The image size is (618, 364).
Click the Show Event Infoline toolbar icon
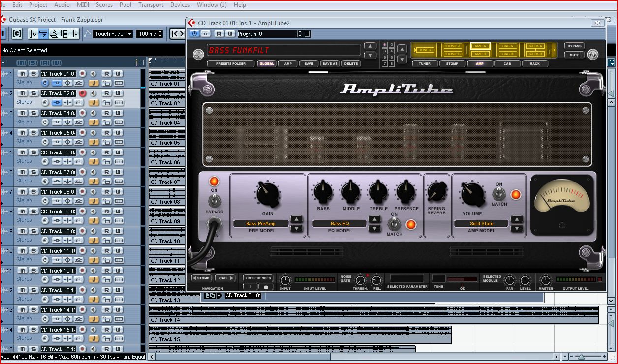(x=43, y=34)
